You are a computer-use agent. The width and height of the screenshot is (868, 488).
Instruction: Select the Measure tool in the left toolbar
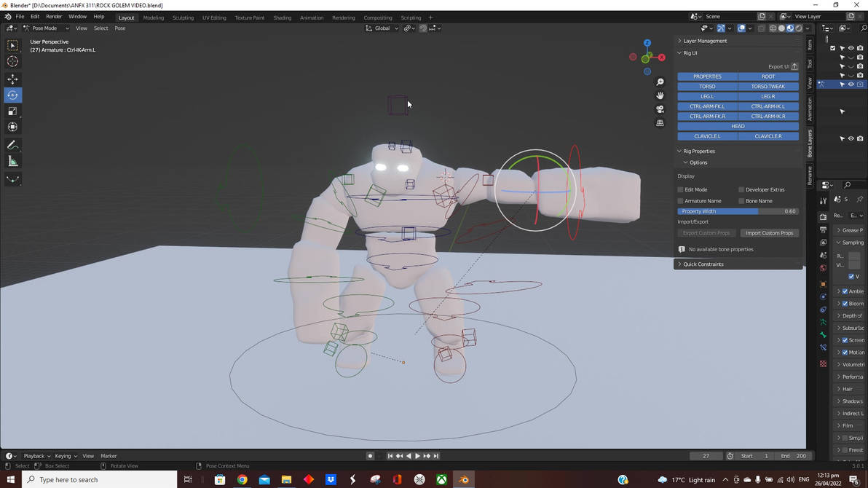[12, 161]
